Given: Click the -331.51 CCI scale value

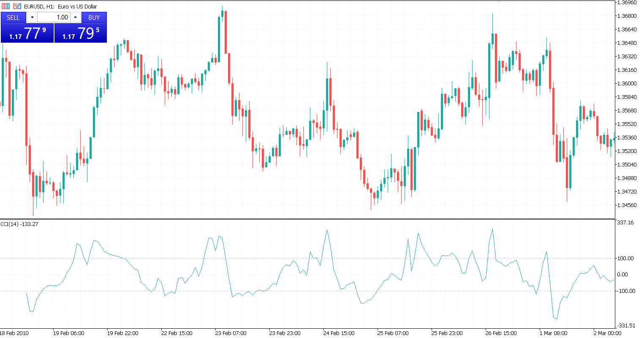Looking at the screenshot, I should tap(626, 326).
